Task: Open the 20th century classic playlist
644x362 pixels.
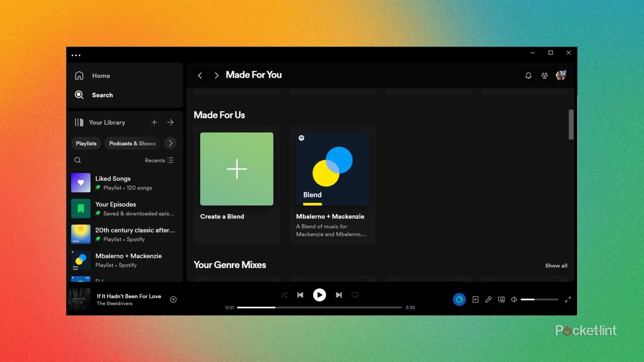Action: pos(125,234)
